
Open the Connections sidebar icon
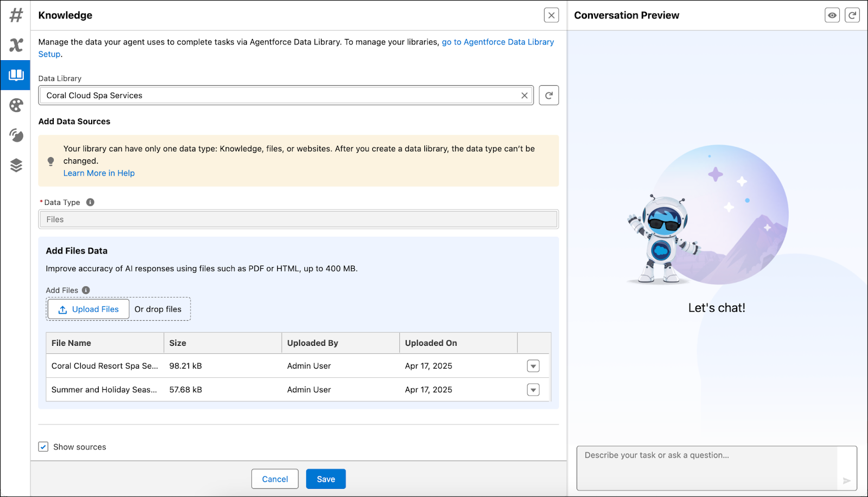[15, 135]
